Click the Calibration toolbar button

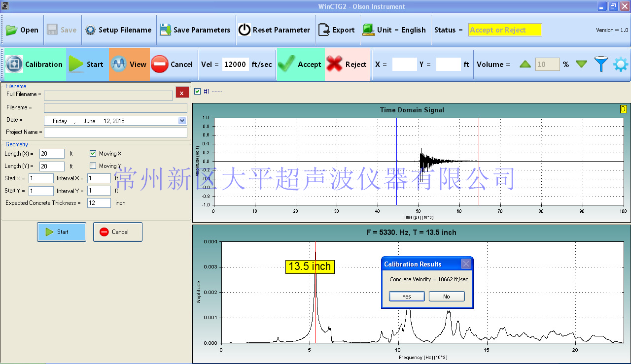35,64
